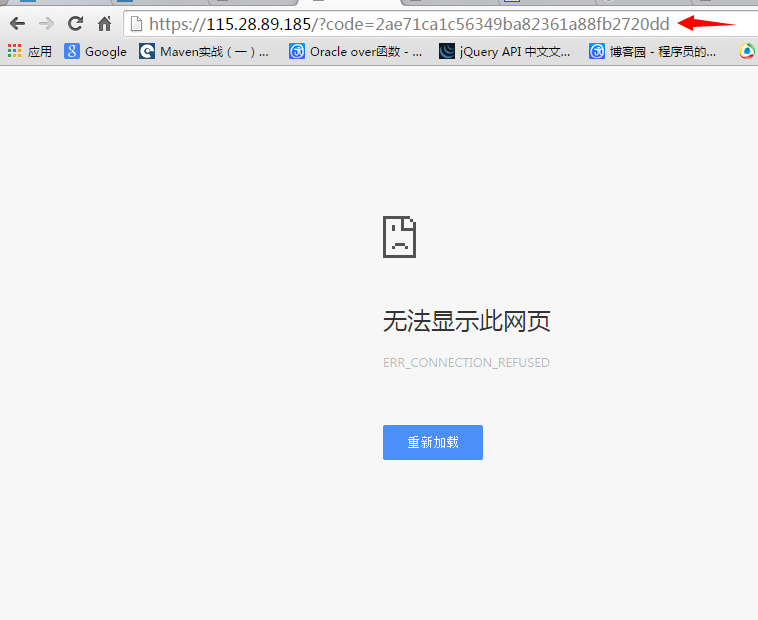758x620 pixels.
Task: Open the Oracle over函数 bookmark
Action: [x=356, y=52]
